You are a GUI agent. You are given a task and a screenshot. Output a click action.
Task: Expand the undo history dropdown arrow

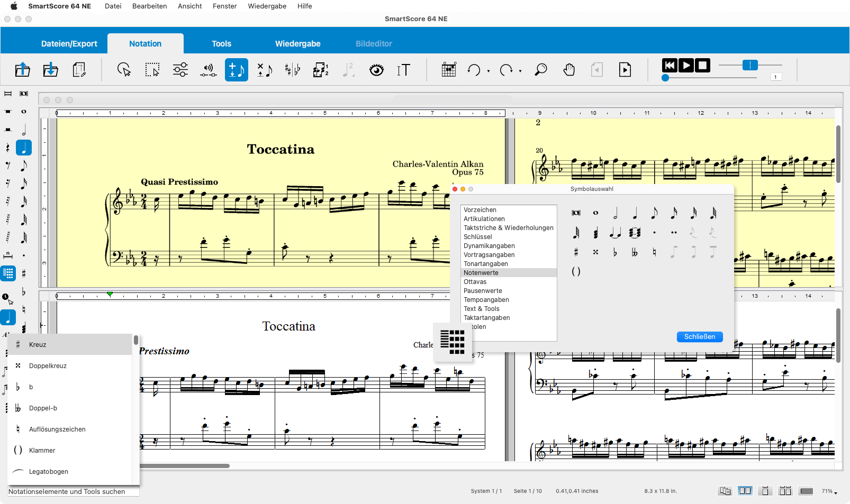[x=489, y=71]
